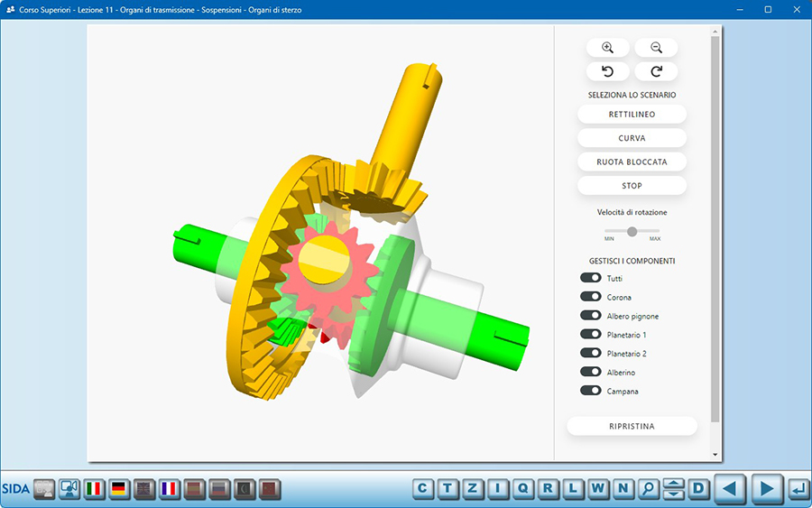Go back with the left arrow button
The height and width of the screenshot is (508, 812).
pyautogui.click(x=731, y=489)
